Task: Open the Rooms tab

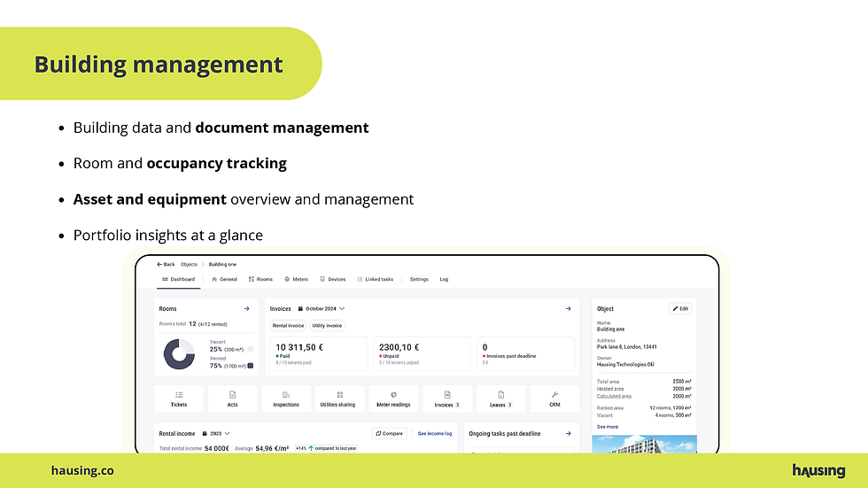Action: 260,279
